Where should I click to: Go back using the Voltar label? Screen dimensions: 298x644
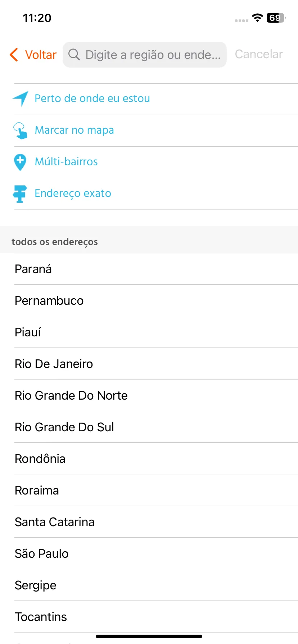click(x=41, y=55)
